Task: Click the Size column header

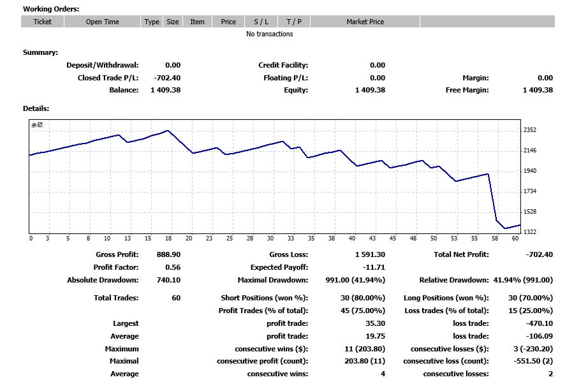Action: pyautogui.click(x=173, y=22)
